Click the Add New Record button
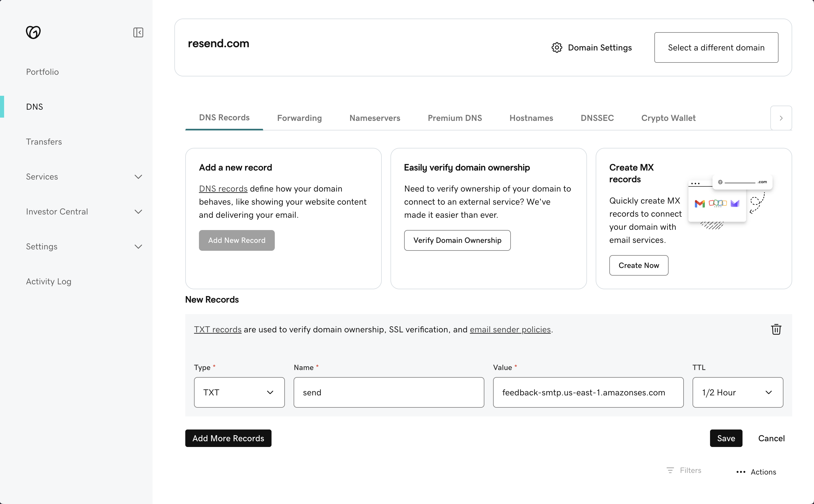Image resolution: width=814 pixels, height=504 pixels. (x=237, y=240)
